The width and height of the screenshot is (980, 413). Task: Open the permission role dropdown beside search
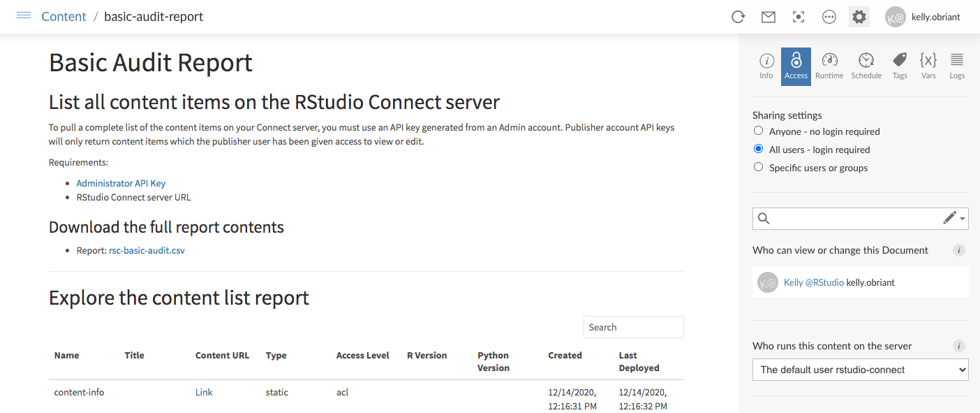(953, 218)
